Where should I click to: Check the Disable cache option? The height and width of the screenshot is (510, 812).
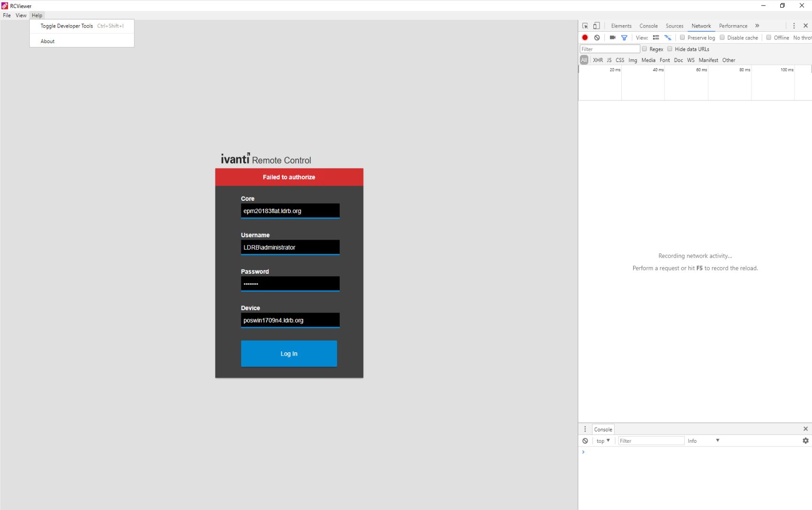(x=722, y=37)
